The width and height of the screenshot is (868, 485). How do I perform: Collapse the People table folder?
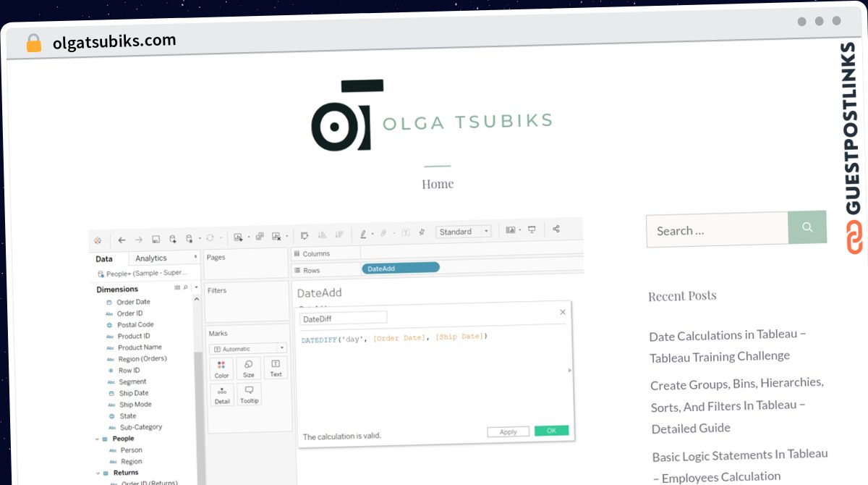[x=97, y=439]
